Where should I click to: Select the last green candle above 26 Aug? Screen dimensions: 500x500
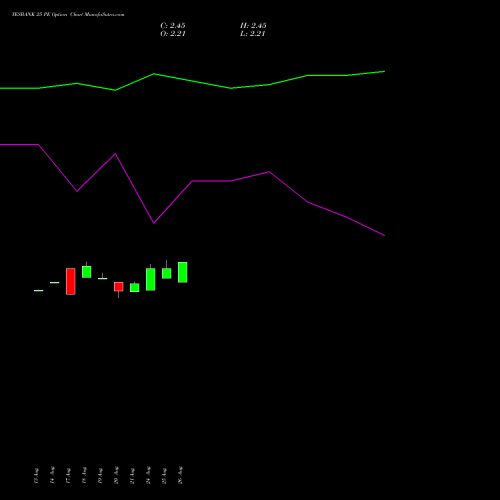click(x=183, y=272)
